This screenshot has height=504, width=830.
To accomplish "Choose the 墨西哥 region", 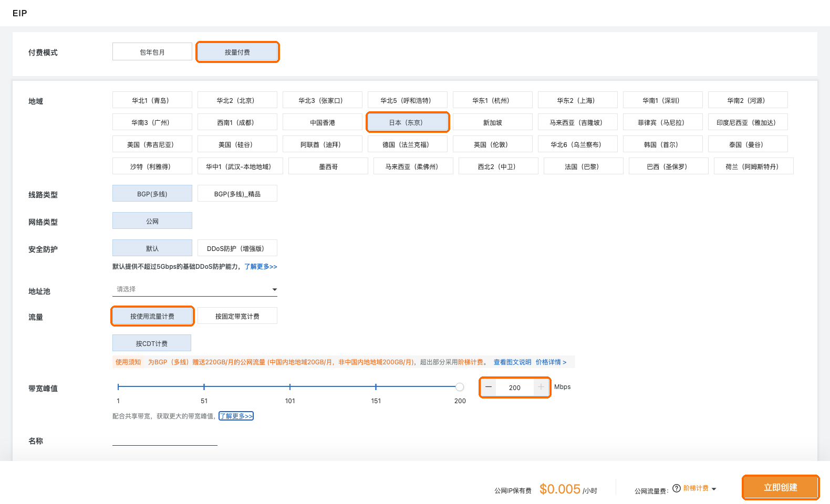I will click(x=328, y=166).
